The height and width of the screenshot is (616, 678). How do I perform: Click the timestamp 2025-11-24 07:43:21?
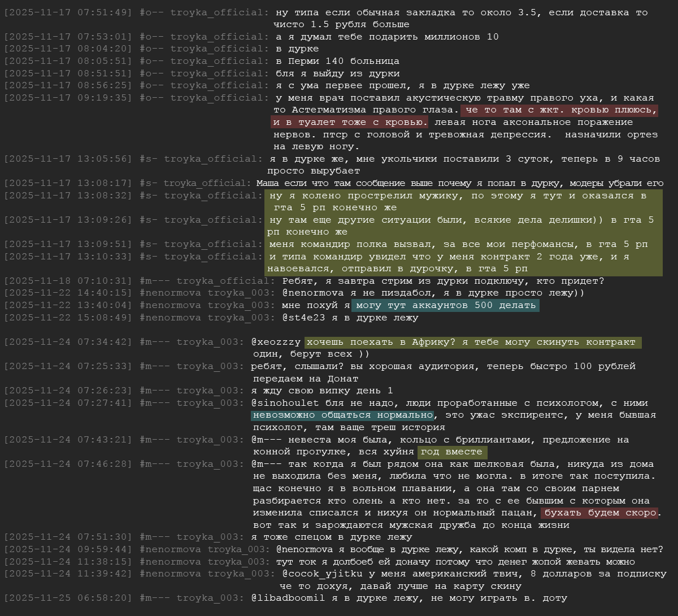[x=69, y=440]
